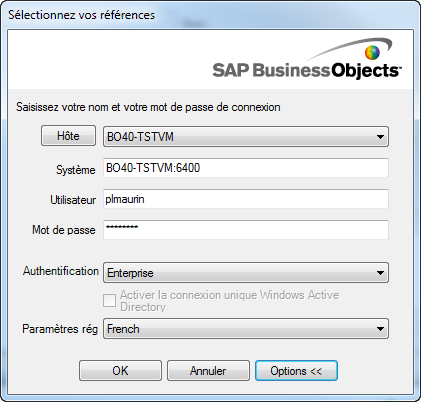Collapse extra settings with Options <<
The height and width of the screenshot is (402, 421).
point(296,371)
